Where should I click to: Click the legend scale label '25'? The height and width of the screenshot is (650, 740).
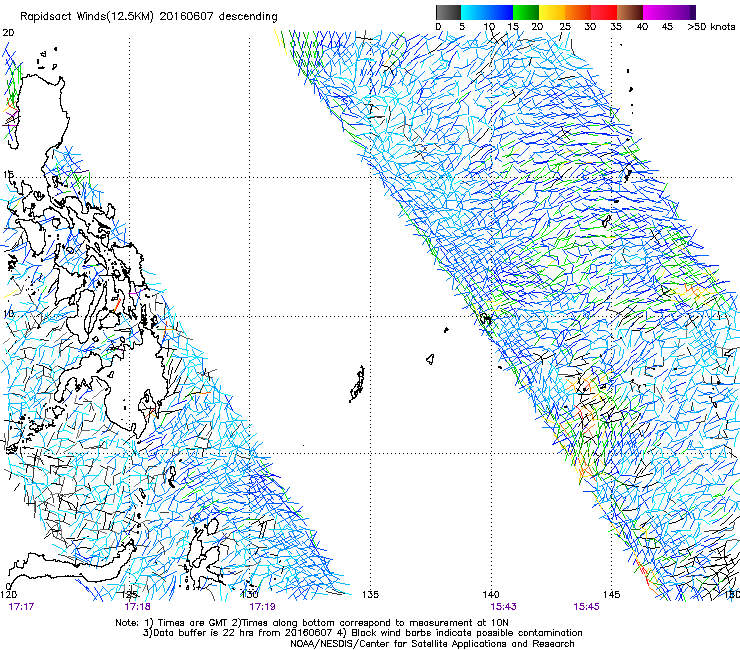565,26
